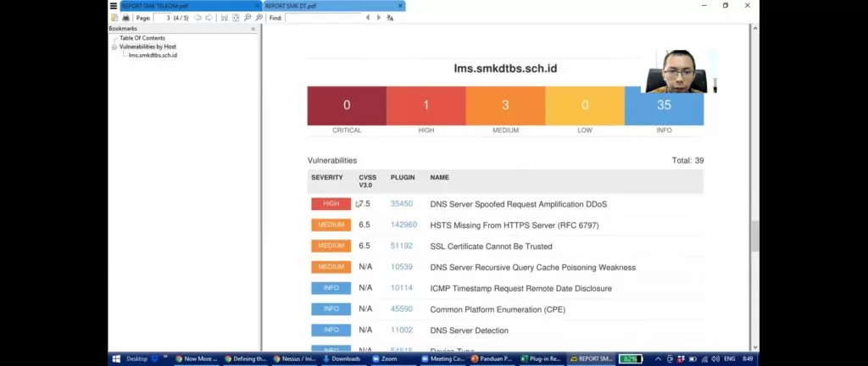Click the red HIGH severity count block
Image resolution: width=868 pixels, height=366 pixels.
tap(426, 105)
